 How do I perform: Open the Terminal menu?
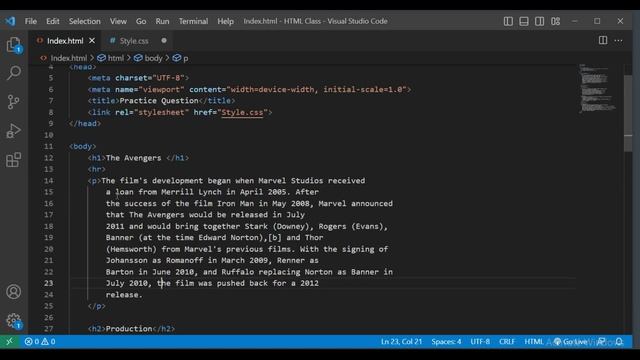pos(193,21)
